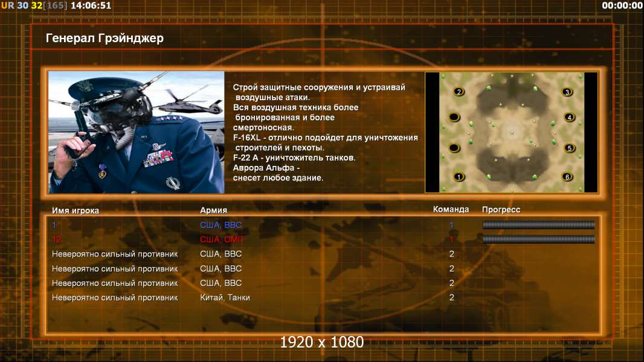The image size is (644, 362).
Task: Click the 00:00:00 timer at the top right
Action: click(622, 5)
